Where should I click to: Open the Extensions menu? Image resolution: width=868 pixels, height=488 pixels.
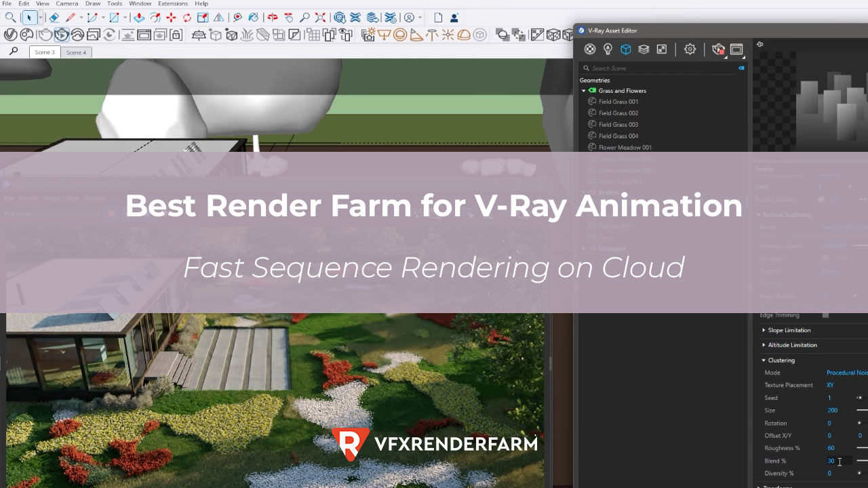point(173,3)
